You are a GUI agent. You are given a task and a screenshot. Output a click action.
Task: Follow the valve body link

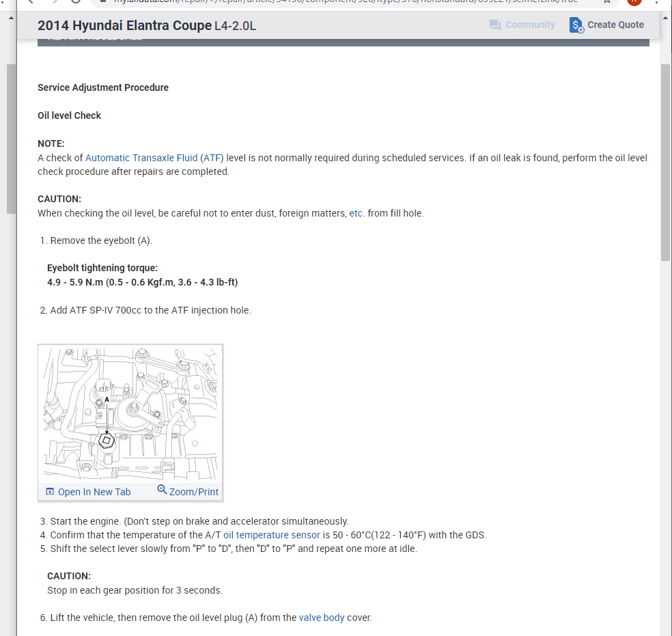click(x=322, y=618)
